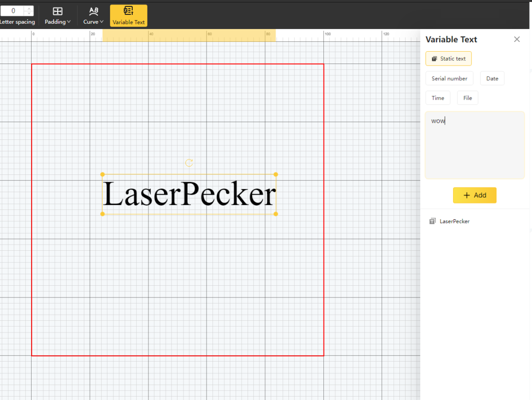Choose the File variable type
Viewport: 532px width, 400px height.
click(x=467, y=98)
